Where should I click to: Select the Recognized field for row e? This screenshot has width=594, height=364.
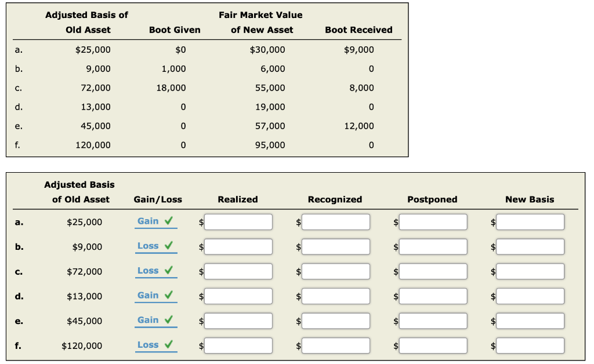pyautogui.click(x=336, y=321)
